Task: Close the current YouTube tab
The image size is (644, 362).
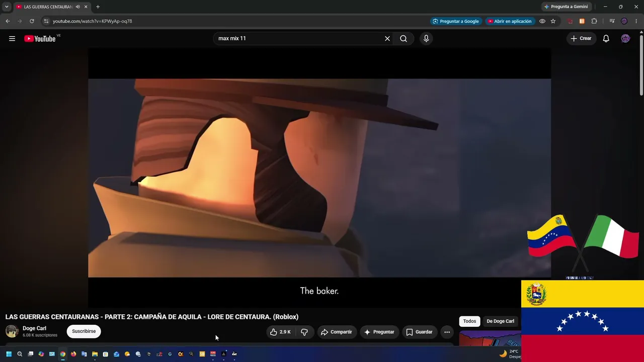Action: (x=86, y=7)
